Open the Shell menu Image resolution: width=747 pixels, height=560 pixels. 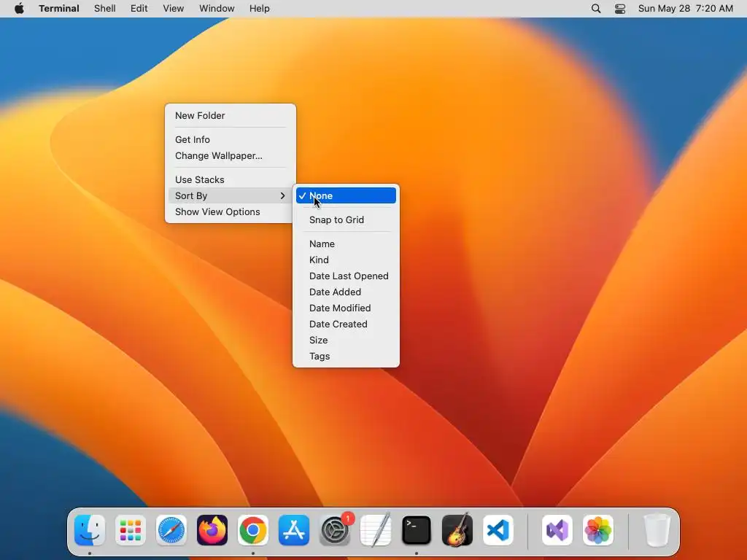(x=105, y=9)
